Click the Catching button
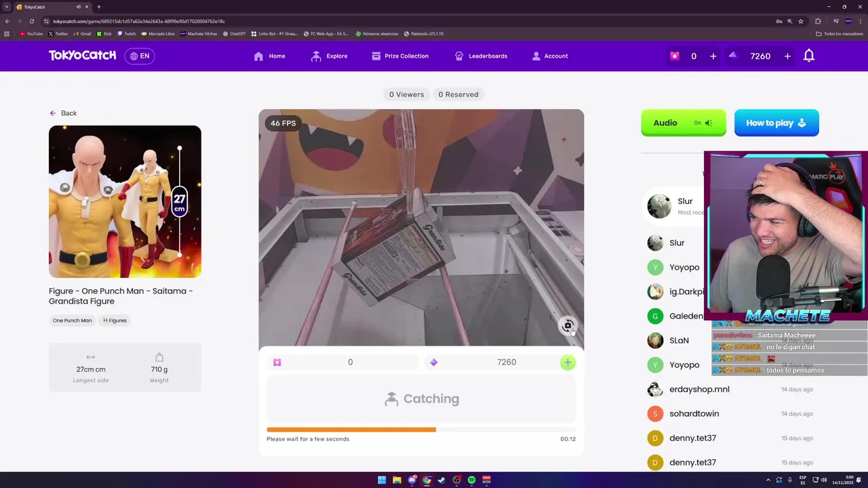This screenshot has height=488, width=868. 421,399
